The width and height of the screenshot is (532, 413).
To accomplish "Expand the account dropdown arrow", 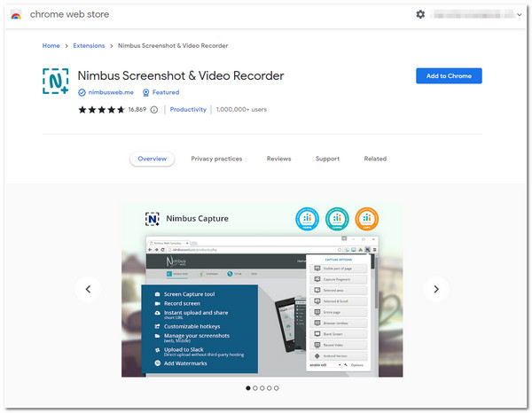I will pyautogui.click(x=519, y=14).
